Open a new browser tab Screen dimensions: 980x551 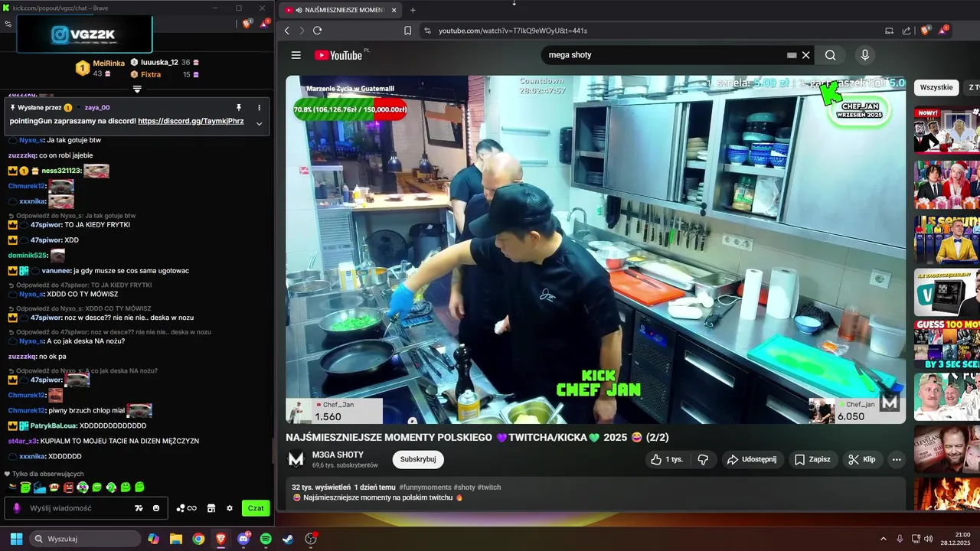click(x=413, y=10)
